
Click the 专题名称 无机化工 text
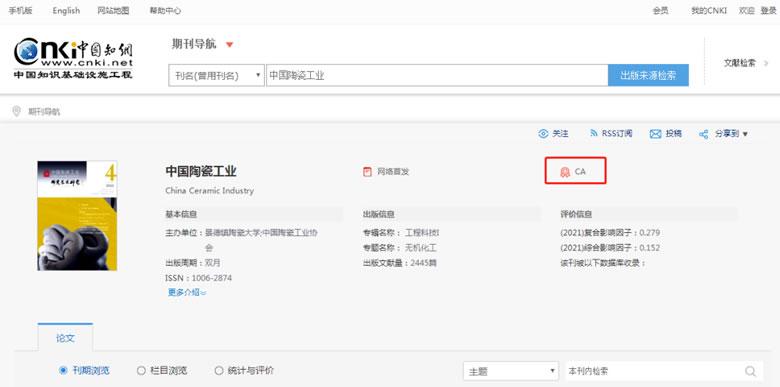(399, 248)
